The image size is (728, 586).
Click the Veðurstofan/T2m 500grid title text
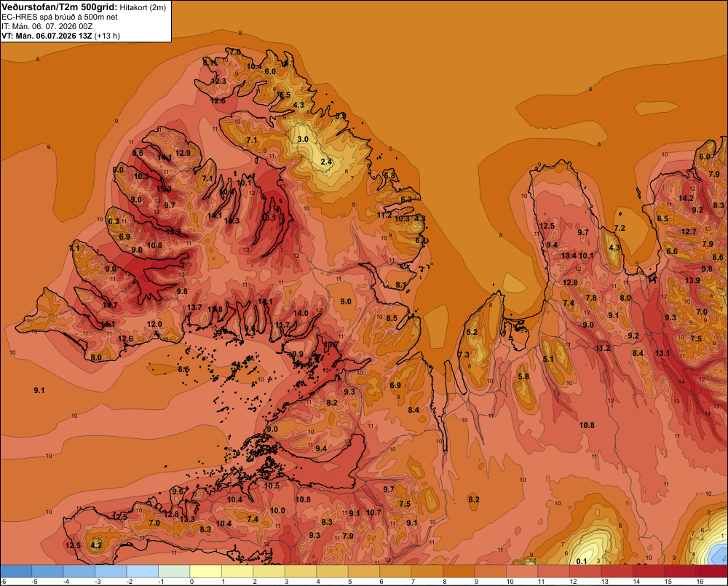(59, 7)
